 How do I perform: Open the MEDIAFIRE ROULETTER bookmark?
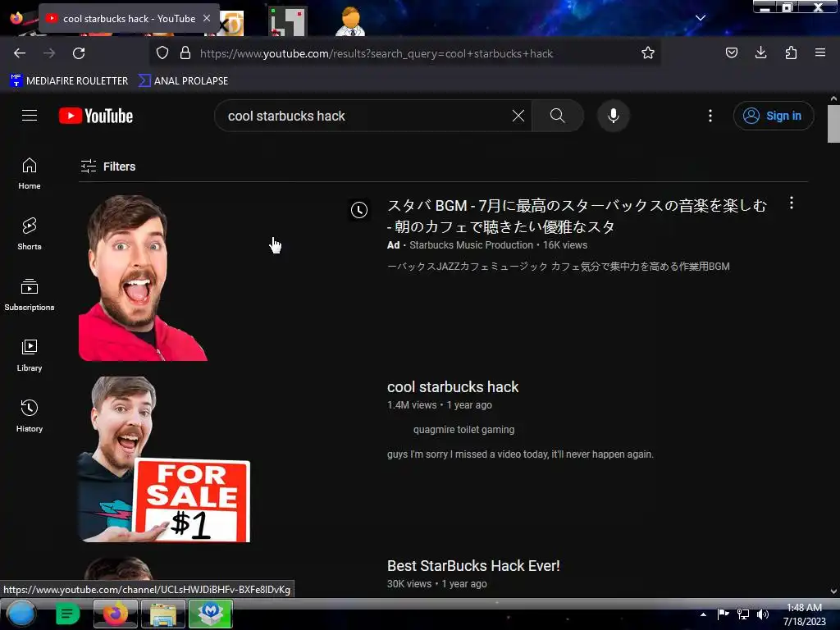click(x=69, y=81)
